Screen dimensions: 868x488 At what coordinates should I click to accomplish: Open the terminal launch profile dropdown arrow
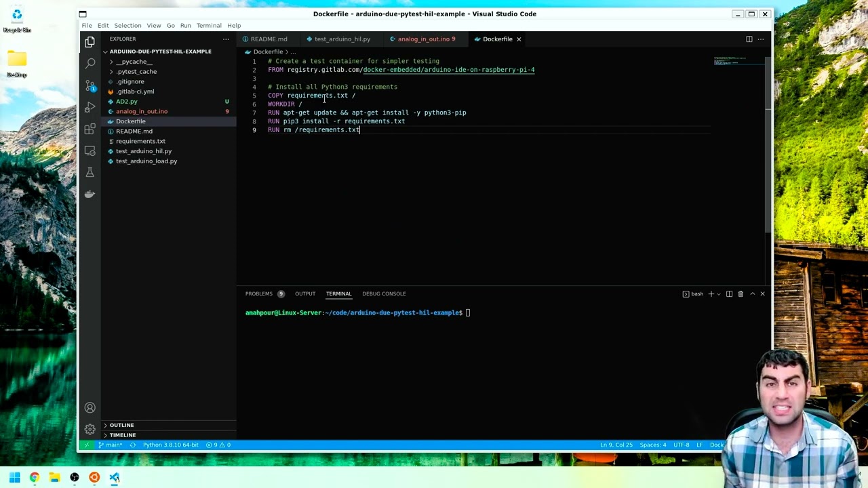(x=719, y=293)
